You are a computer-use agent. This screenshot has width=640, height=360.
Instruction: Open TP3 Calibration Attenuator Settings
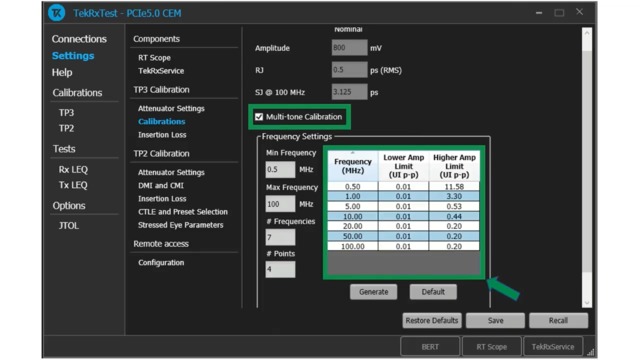tap(171, 109)
